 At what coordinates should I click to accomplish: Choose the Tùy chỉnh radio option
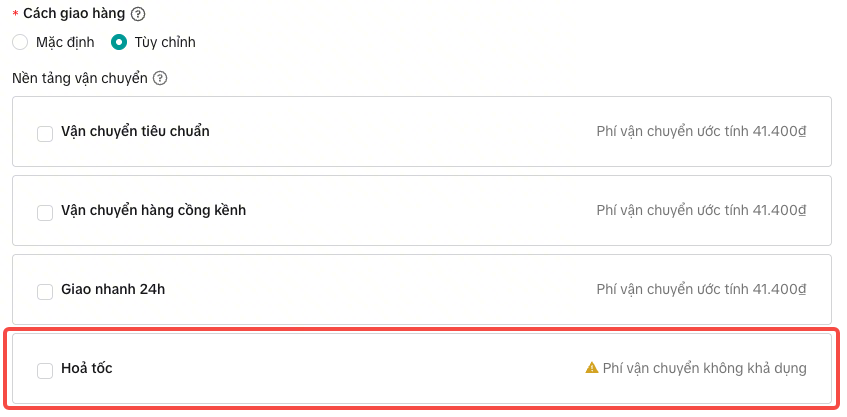coord(119,43)
